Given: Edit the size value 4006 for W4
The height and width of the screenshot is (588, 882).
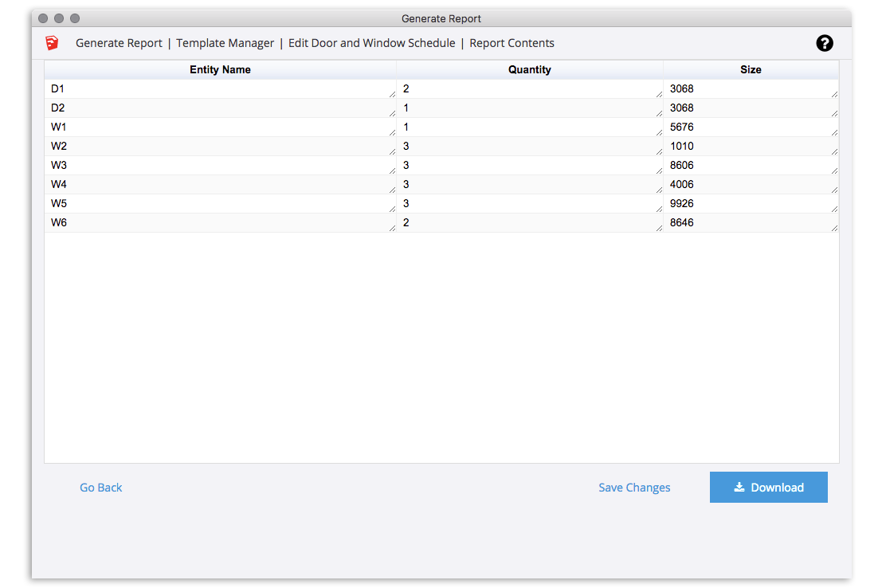Looking at the screenshot, I should (x=751, y=185).
